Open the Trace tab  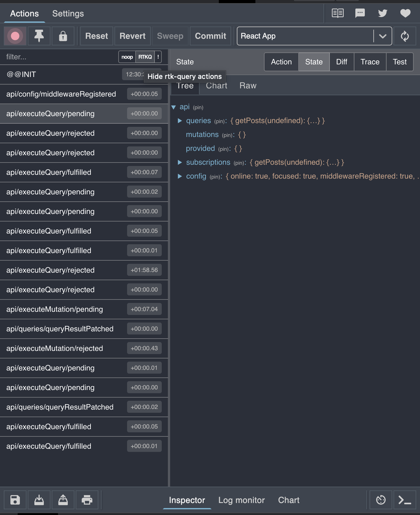[370, 62]
